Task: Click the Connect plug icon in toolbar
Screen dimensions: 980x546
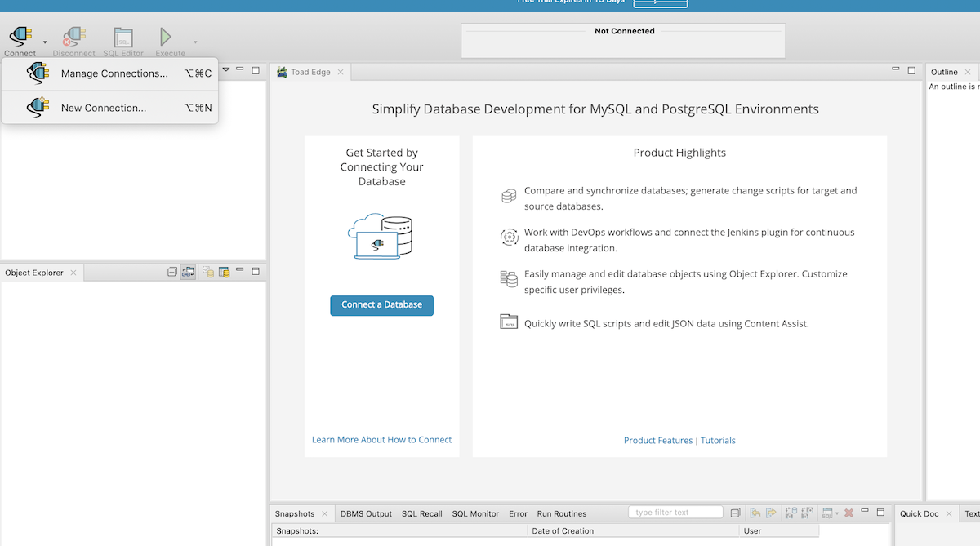Action: click(20, 37)
